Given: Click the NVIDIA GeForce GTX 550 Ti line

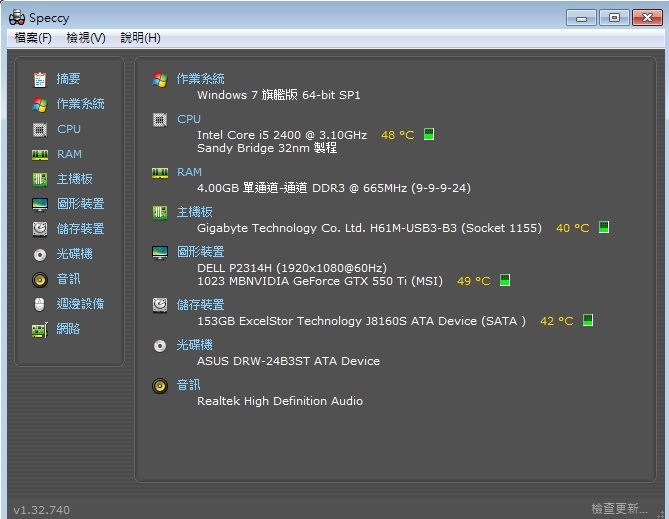Looking at the screenshot, I should [x=320, y=281].
